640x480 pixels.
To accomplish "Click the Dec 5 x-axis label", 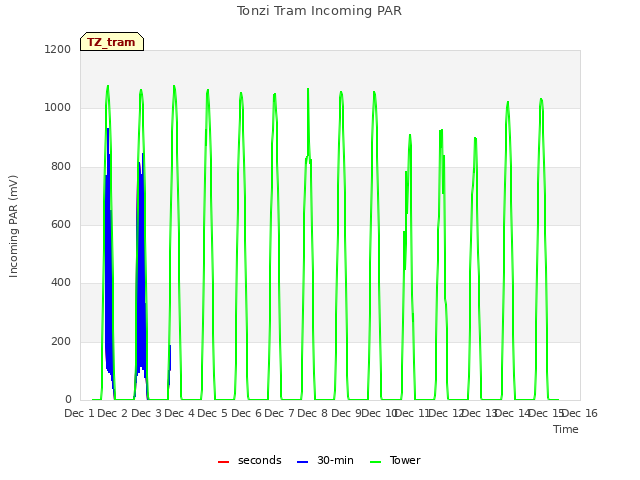I will point(212,413).
